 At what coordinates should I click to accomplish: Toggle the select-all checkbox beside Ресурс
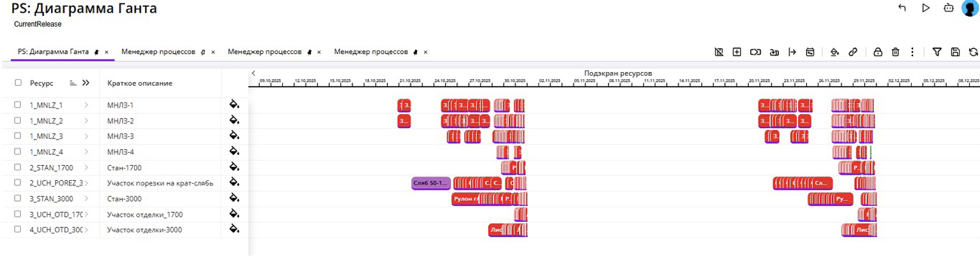pyautogui.click(x=18, y=83)
